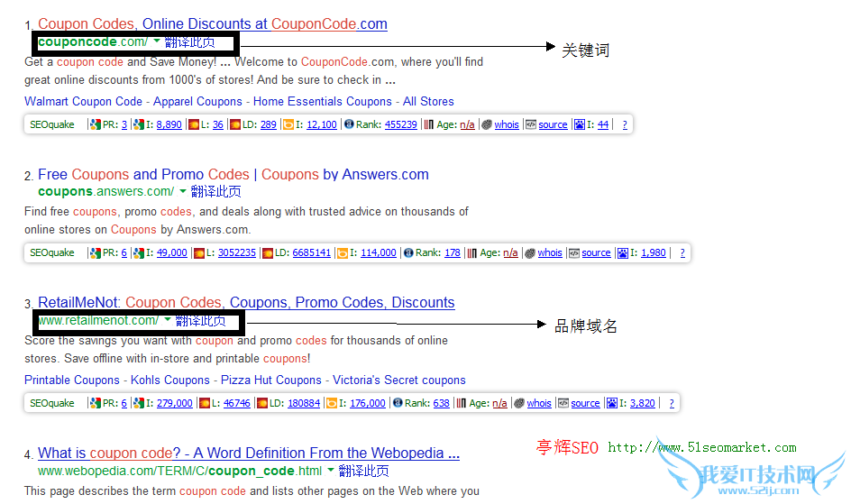Click the Google index icon beside 279,000

(x=139, y=403)
